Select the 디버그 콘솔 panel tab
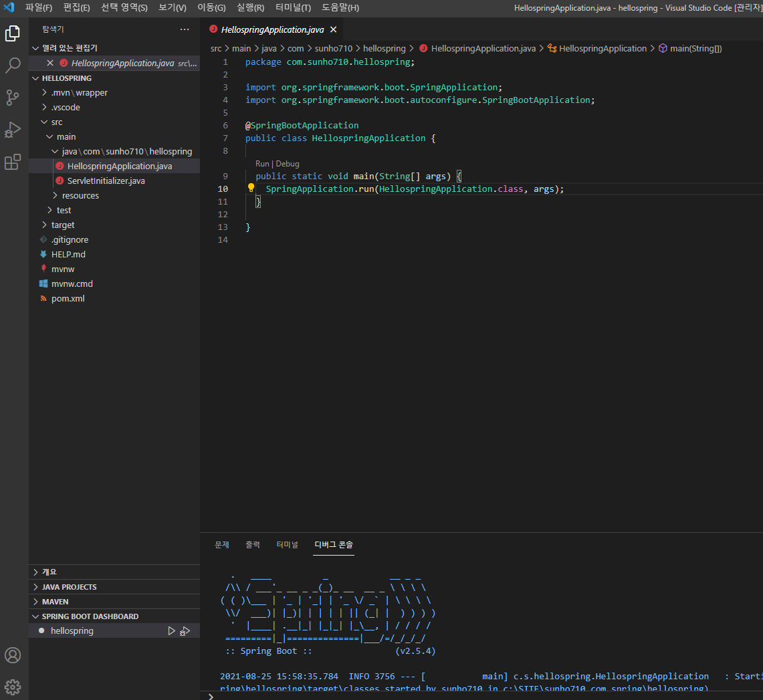This screenshot has width=763, height=700. click(334, 544)
